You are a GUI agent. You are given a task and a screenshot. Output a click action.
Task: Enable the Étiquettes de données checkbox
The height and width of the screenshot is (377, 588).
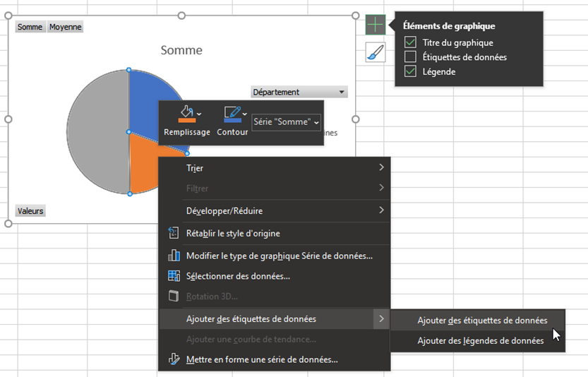click(x=410, y=57)
